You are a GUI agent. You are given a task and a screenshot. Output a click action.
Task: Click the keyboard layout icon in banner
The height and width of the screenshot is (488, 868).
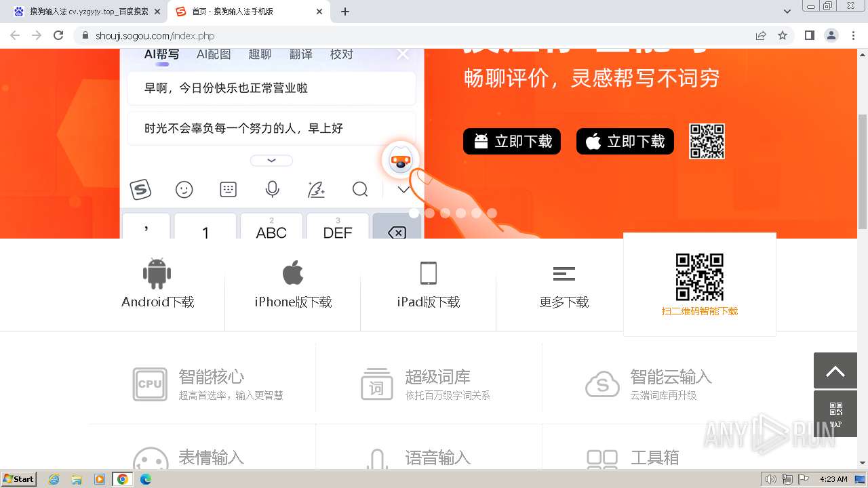click(x=229, y=189)
